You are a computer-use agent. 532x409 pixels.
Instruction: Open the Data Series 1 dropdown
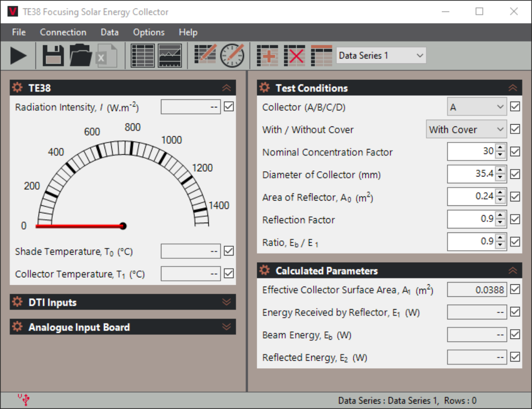coord(381,55)
